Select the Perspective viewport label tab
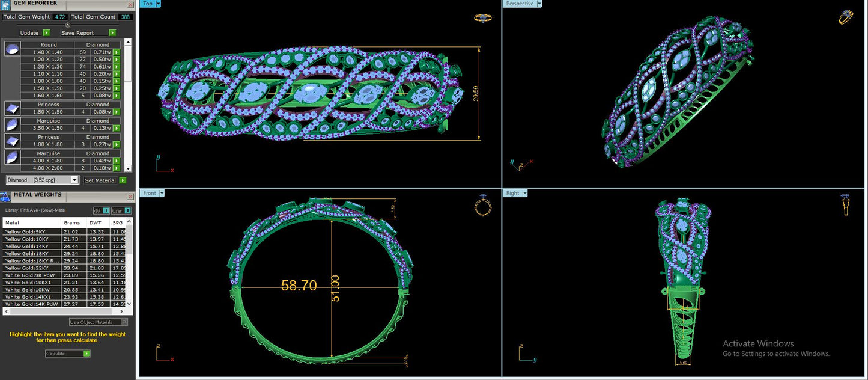 pos(520,4)
